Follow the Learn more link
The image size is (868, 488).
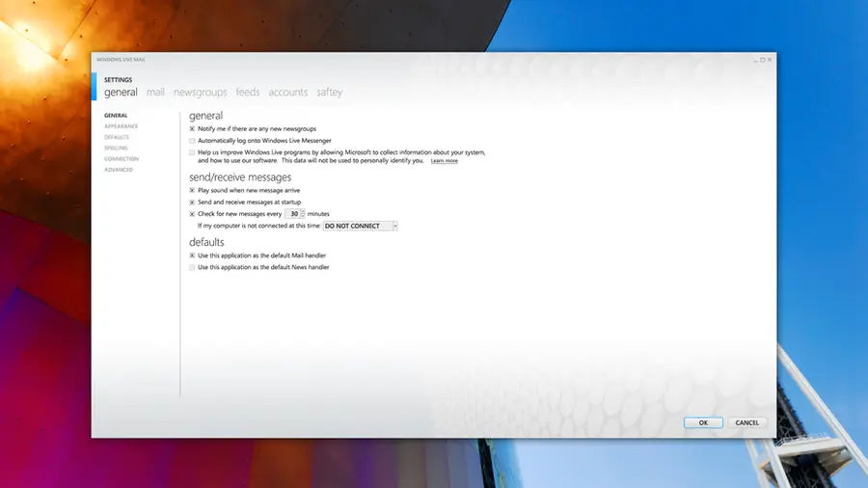coord(444,161)
